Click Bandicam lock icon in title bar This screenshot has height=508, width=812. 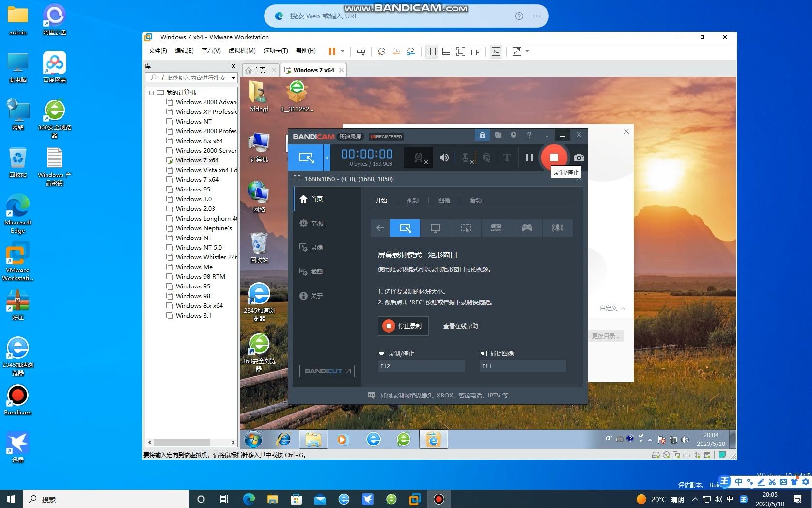point(482,135)
